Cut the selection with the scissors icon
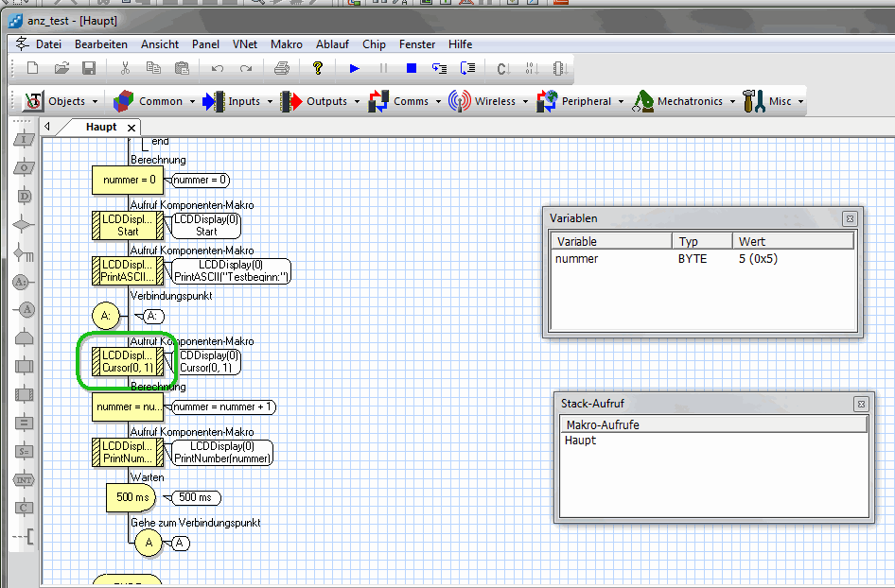Image resolution: width=895 pixels, height=588 pixels. (125, 68)
